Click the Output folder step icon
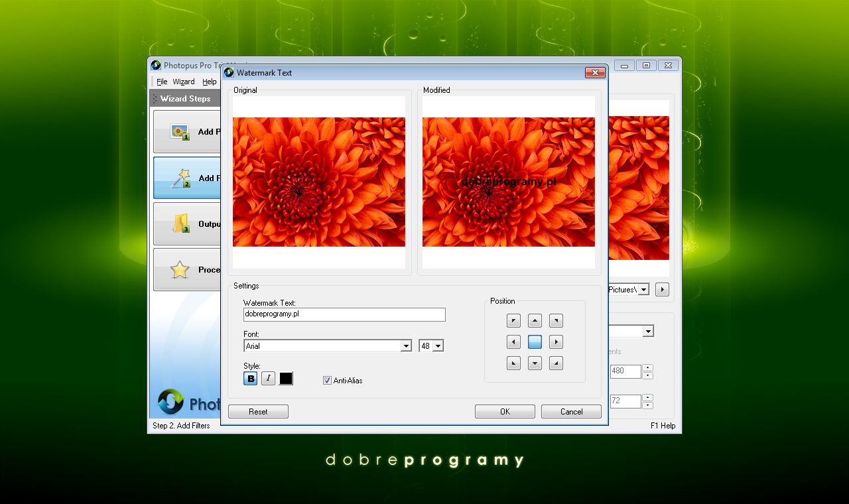This screenshot has height=504, width=849. pos(180,223)
